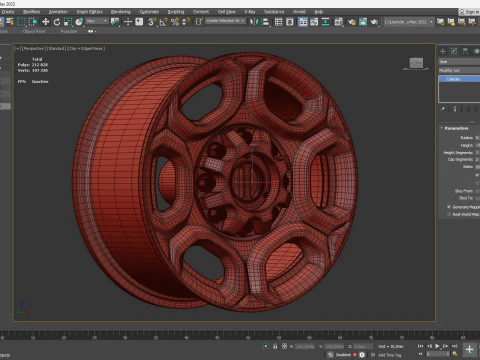This screenshot has width=480, height=360.
Task: Toggle Spinner Snap icon
Action: click(186, 22)
